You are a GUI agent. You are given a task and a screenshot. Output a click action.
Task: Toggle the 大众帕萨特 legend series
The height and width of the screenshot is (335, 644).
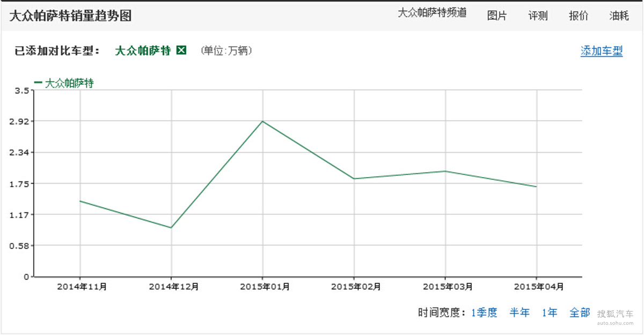point(64,83)
